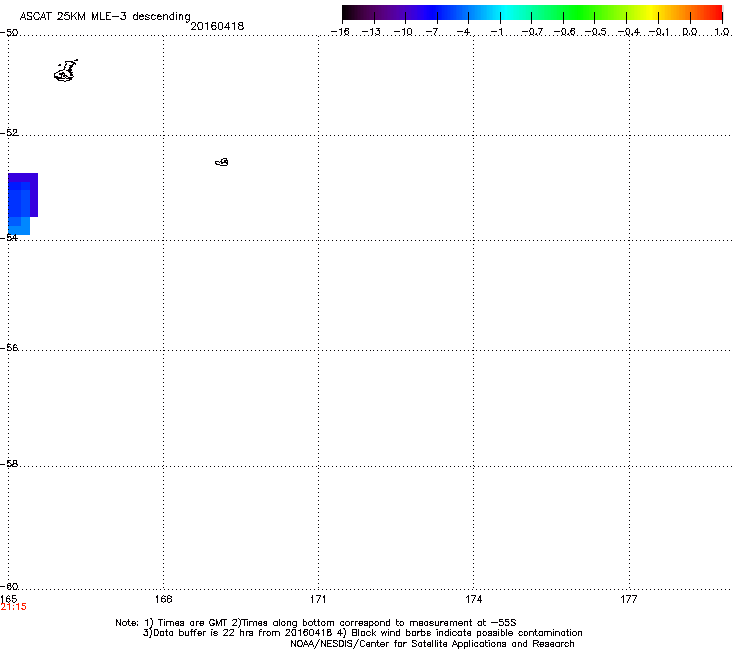Click the longitude label 174

click(x=473, y=599)
